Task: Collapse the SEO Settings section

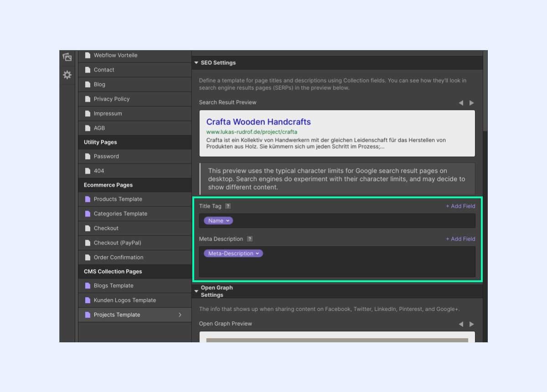Action: [x=196, y=63]
